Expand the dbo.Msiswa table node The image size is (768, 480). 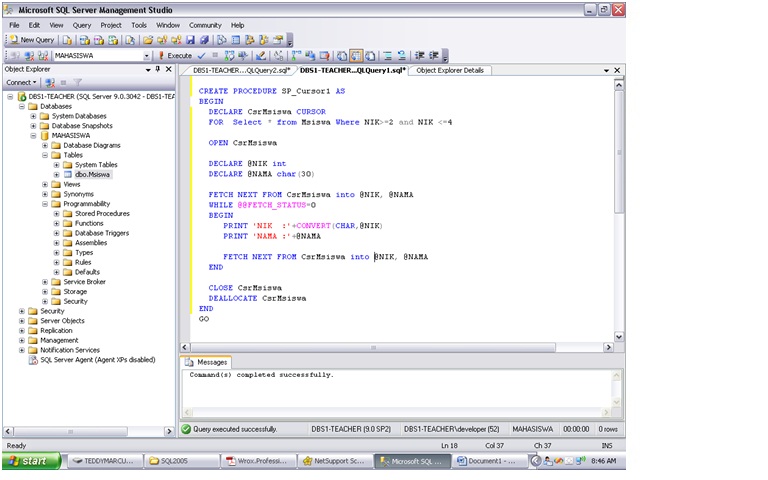56,175
